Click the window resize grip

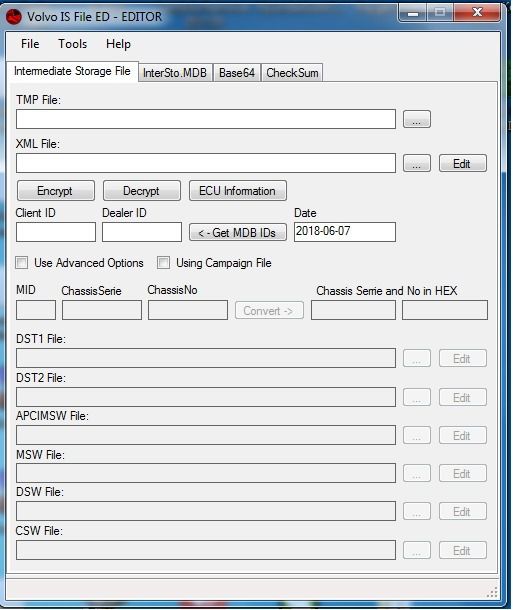coord(492,592)
